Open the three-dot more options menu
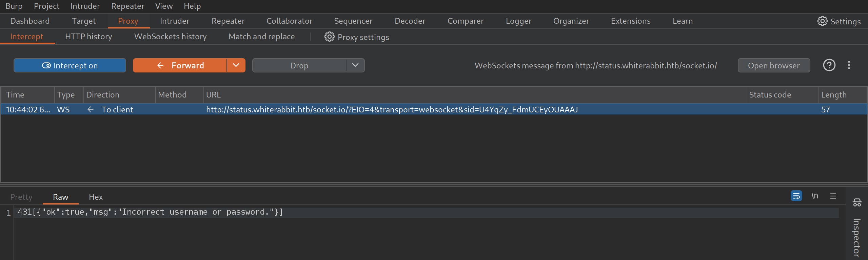The width and height of the screenshot is (868, 260). [849, 65]
